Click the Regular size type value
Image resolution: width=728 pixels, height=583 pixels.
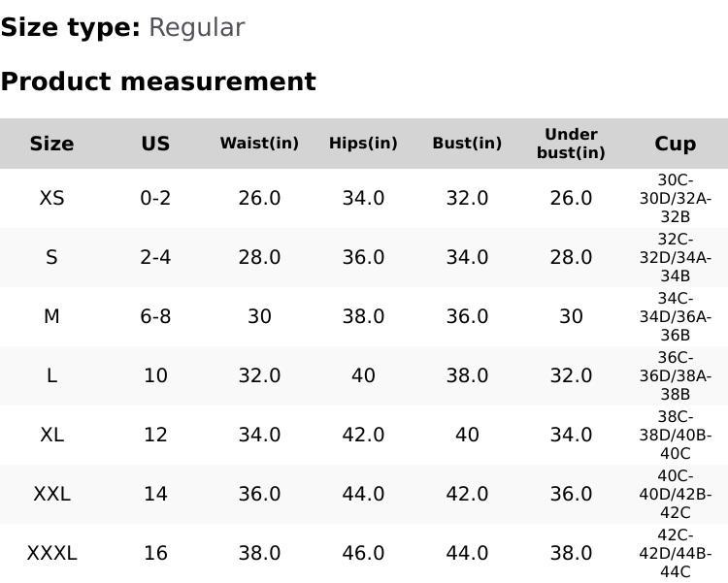[x=196, y=27]
